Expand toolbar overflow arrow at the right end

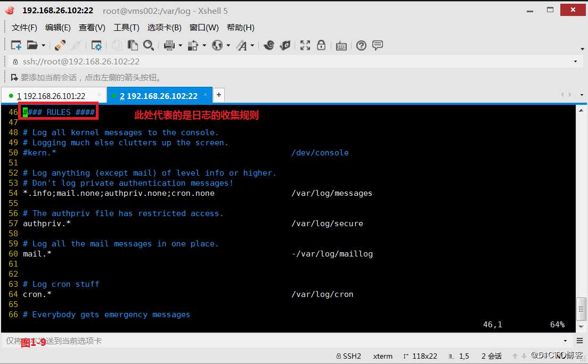click(582, 49)
